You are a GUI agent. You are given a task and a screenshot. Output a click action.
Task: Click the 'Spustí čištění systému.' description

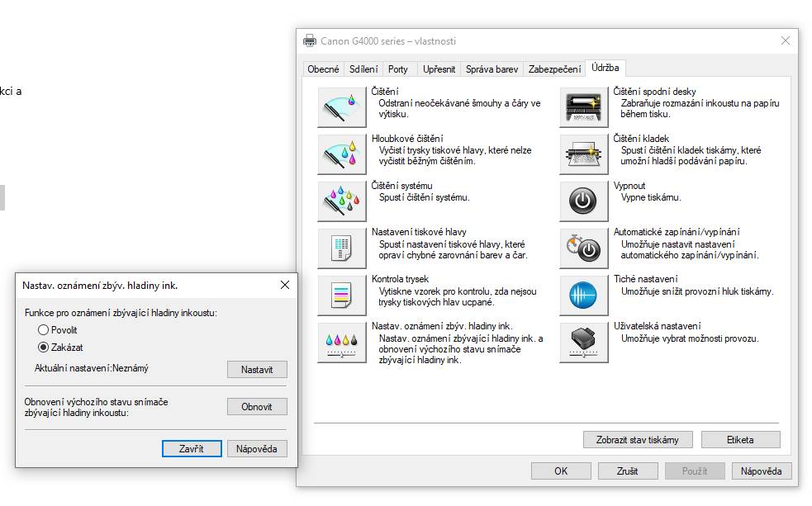(x=424, y=197)
